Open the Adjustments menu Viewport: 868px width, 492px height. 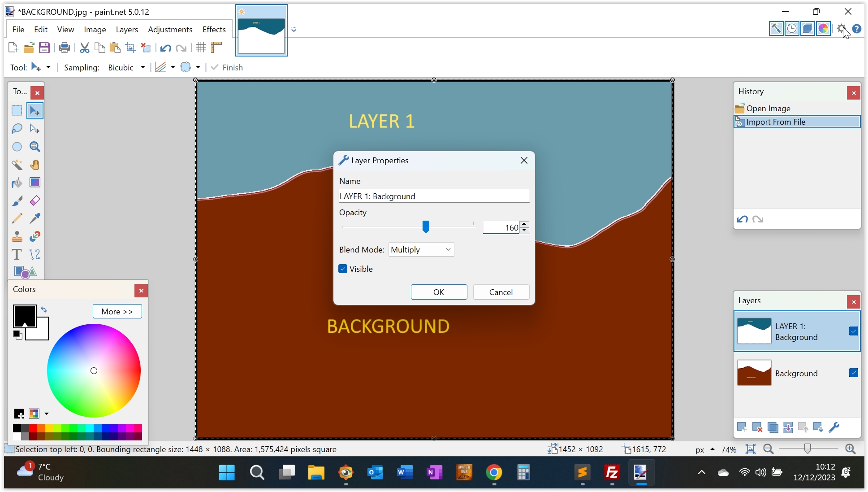170,29
